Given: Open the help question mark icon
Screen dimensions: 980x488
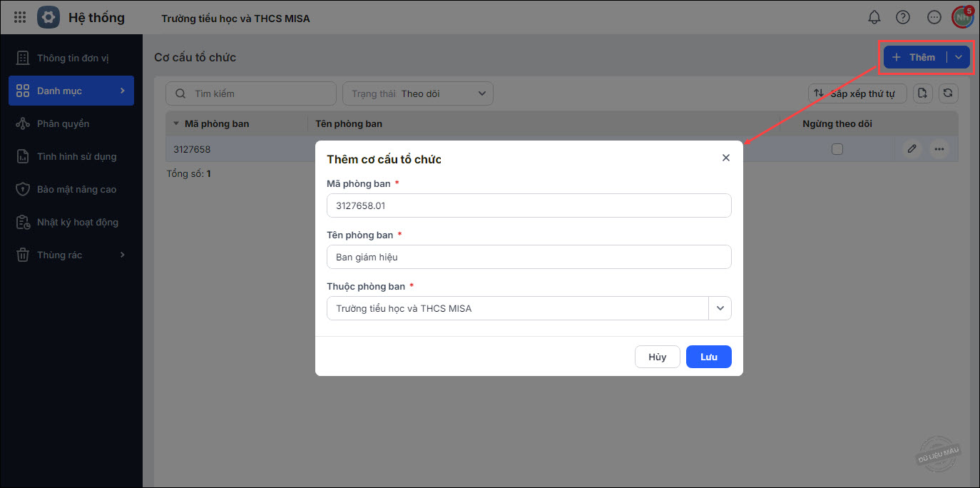Looking at the screenshot, I should coord(903,17).
